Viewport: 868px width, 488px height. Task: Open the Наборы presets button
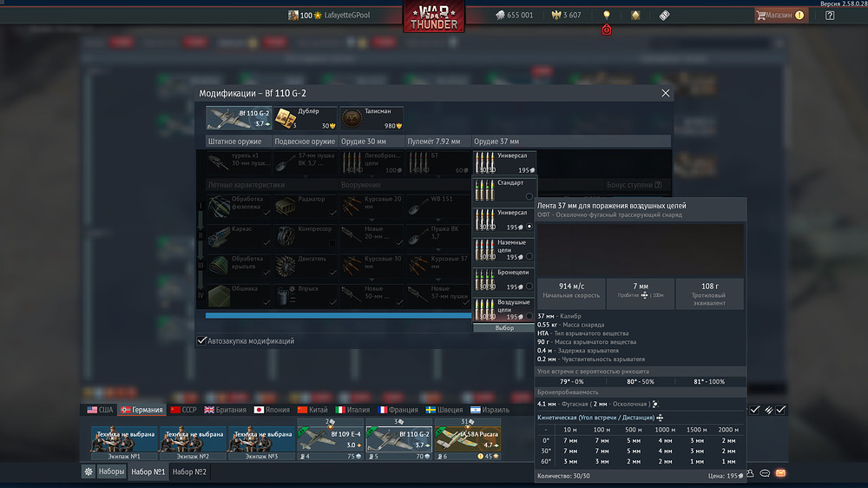click(x=111, y=472)
